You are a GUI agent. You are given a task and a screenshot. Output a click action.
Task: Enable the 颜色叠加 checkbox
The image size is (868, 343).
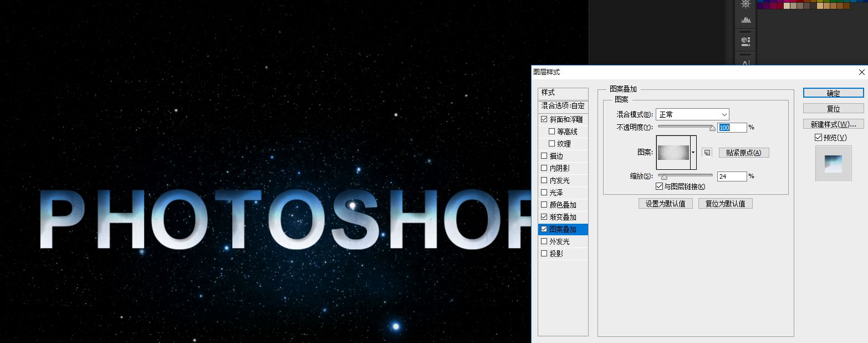[544, 205]
